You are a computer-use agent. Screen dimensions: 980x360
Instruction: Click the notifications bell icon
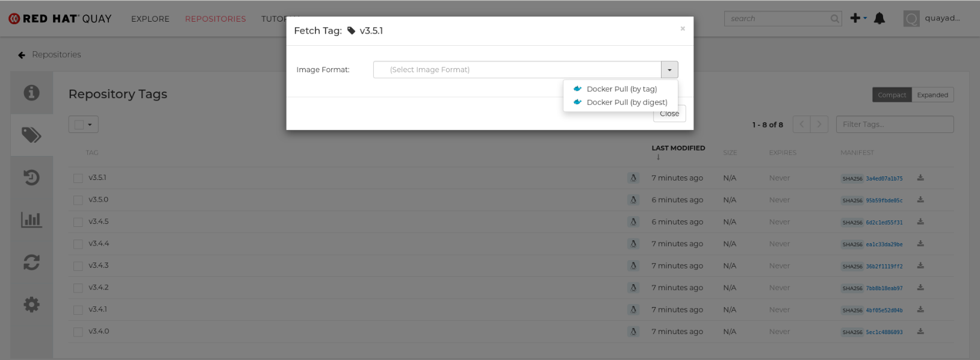[x=879, y=19]
